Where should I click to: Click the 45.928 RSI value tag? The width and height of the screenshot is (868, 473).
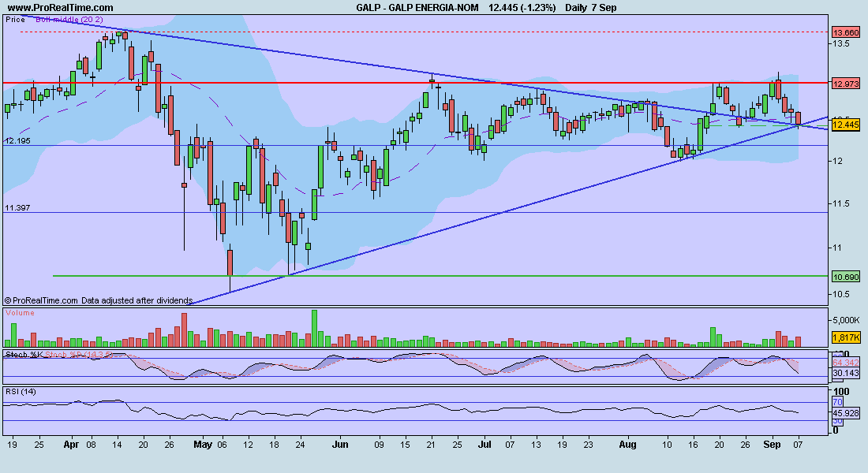(x=846, y=413)
